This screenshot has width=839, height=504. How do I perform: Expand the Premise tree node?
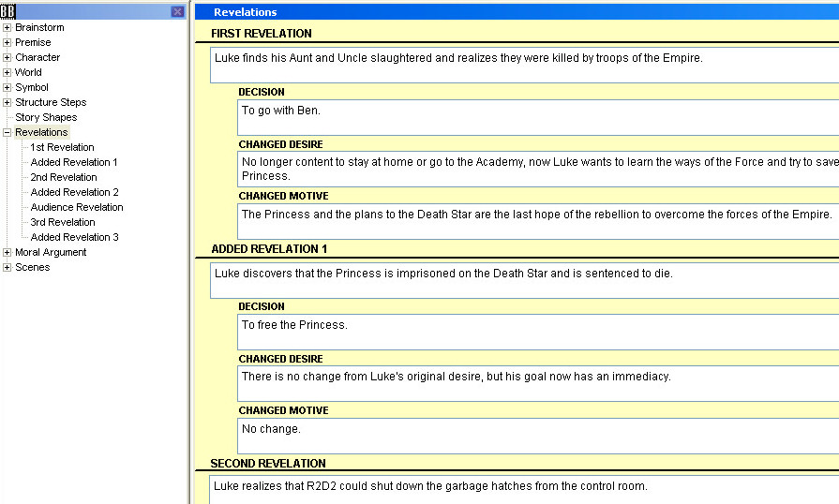point(7,42)
